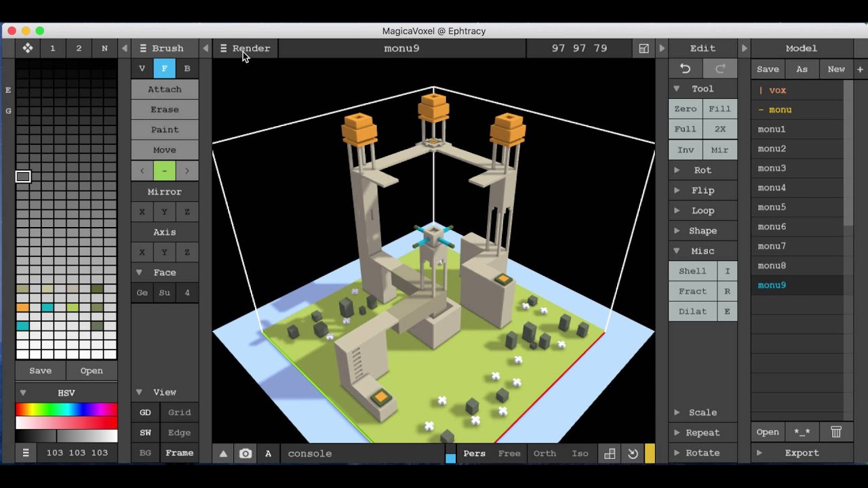Click the Attach brush button
Screen dimensions: 868x488
[165, 89]
